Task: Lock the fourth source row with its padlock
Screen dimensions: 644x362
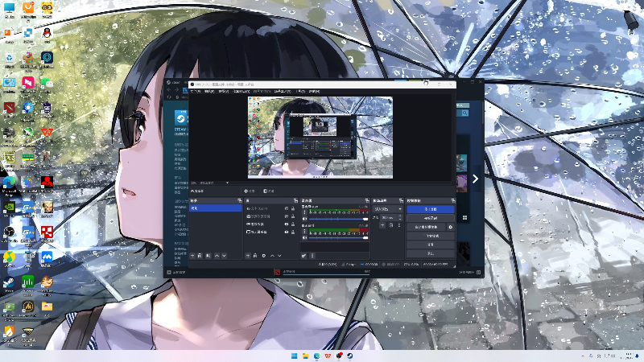Action: pos(293,232)
